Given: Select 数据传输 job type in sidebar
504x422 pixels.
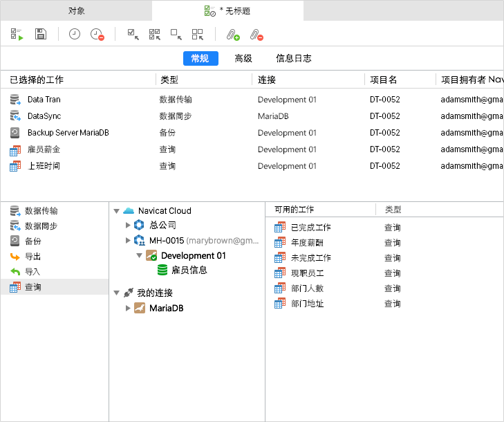Looking at the screenshot, I should (x=41, y=211).
